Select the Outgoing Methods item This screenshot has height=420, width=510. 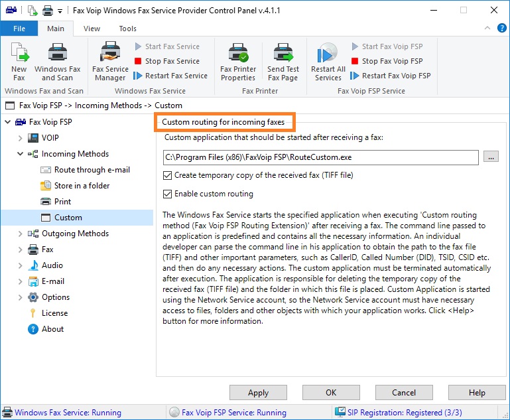click(68, 234)
